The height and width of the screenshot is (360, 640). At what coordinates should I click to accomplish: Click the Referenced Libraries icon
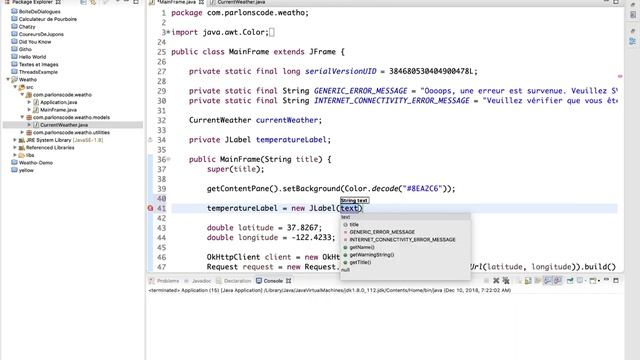click(22, 147)
